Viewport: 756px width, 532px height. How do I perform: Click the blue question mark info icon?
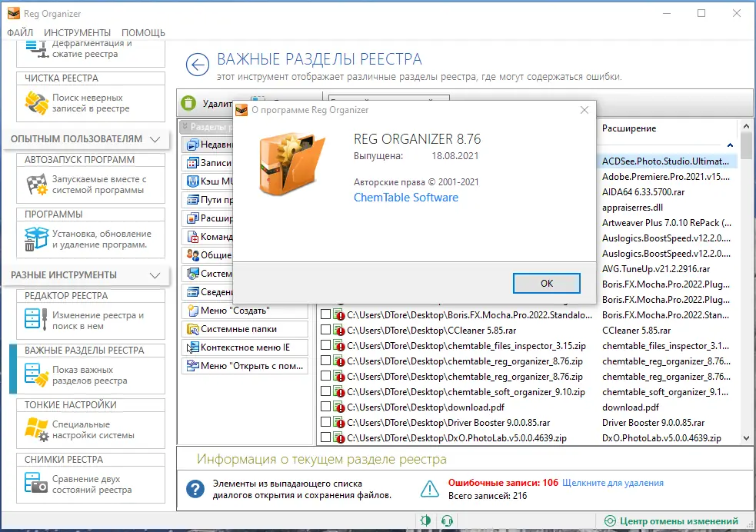(x=195, y=489)
